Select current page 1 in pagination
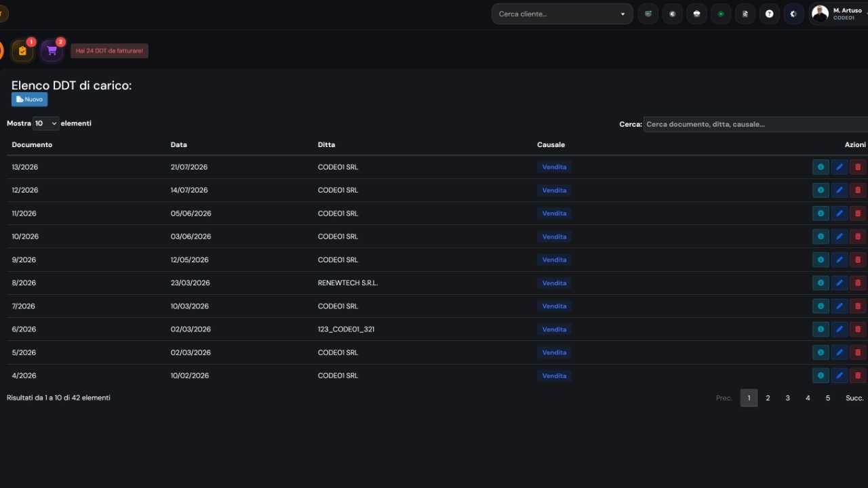 (x=749, y=398)
